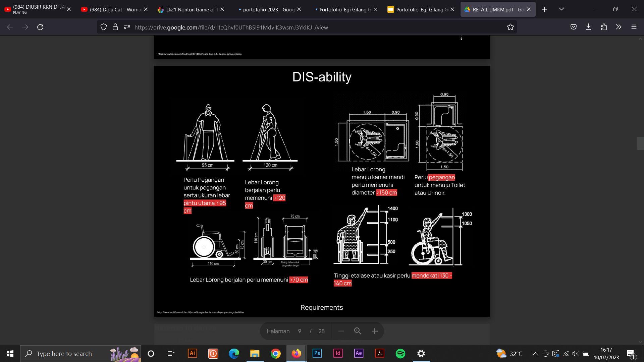644x362 pixels.
Task: Switch to Doja Cat YouTube tab
Action: (x=112, y=9)
